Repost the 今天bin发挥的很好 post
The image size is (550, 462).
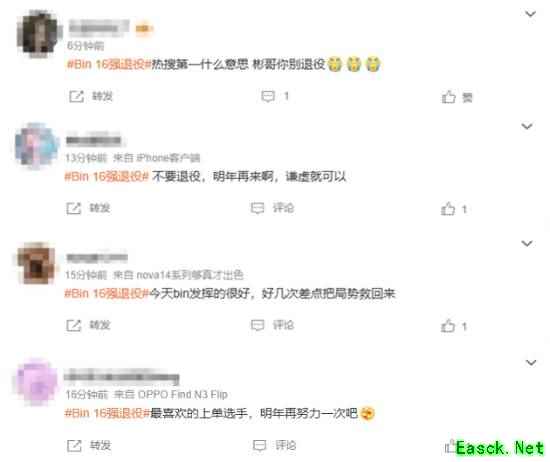(88, 325)
